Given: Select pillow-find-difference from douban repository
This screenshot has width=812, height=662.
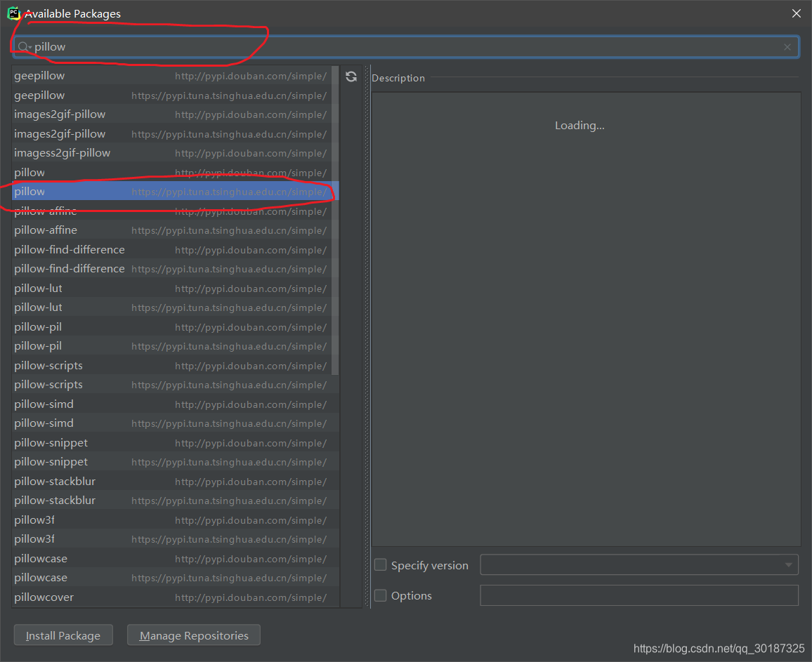Looking at the screenshot, I should [x=172, y=250].
